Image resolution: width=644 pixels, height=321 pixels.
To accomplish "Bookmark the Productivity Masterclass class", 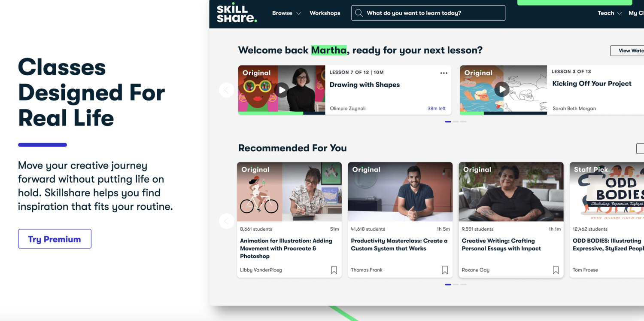I will pyautogui.click(x=445, y=270).
